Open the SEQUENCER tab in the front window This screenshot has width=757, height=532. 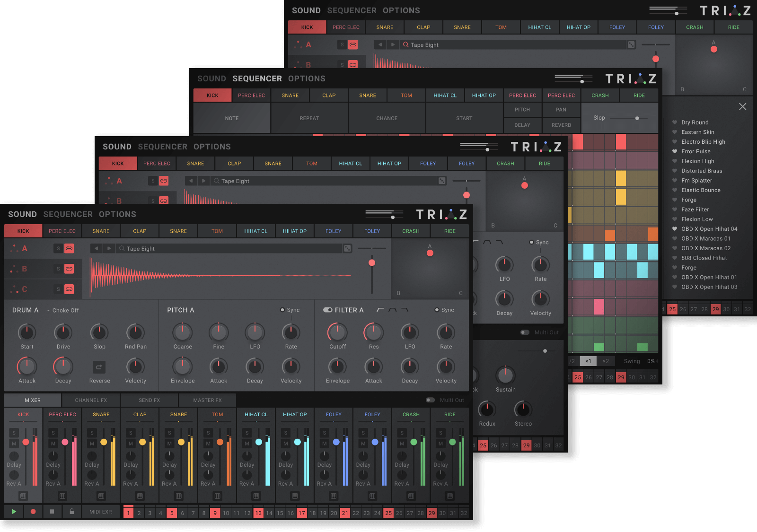(68, 214)
